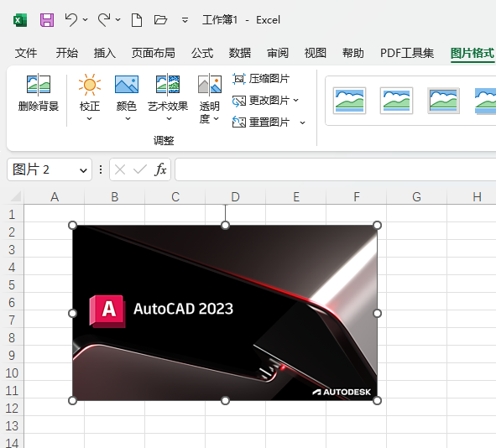The width and height of the screenshot is (496, 448).
Task: Select column G header
Action: pyautogui.click(x=416, y=196)
